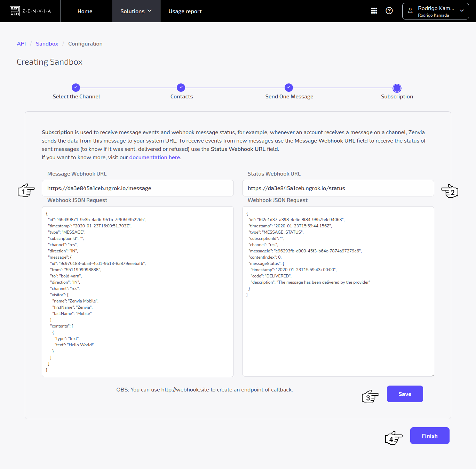Click the completed Select the Channel step circle
This screenshot has height=469, width=476.
(x=76, y=88)
